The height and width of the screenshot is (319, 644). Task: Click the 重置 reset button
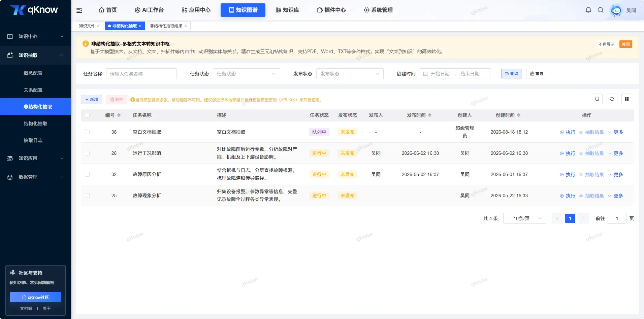[537, 74]
